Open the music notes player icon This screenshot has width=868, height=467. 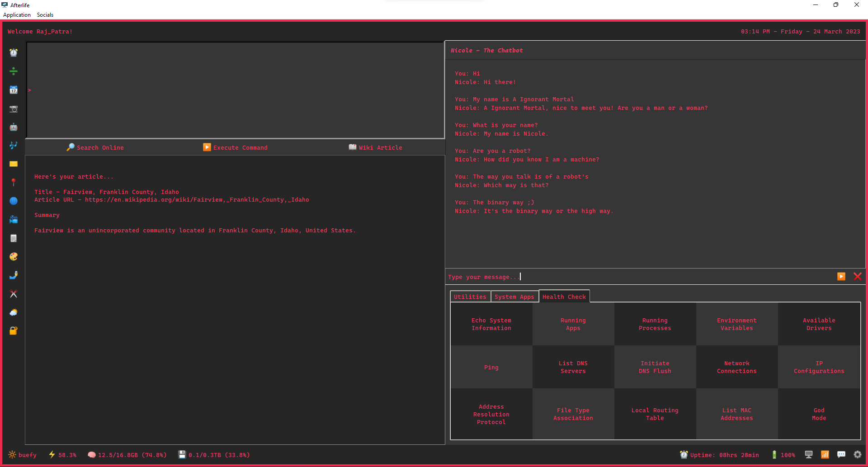[14, 145]
